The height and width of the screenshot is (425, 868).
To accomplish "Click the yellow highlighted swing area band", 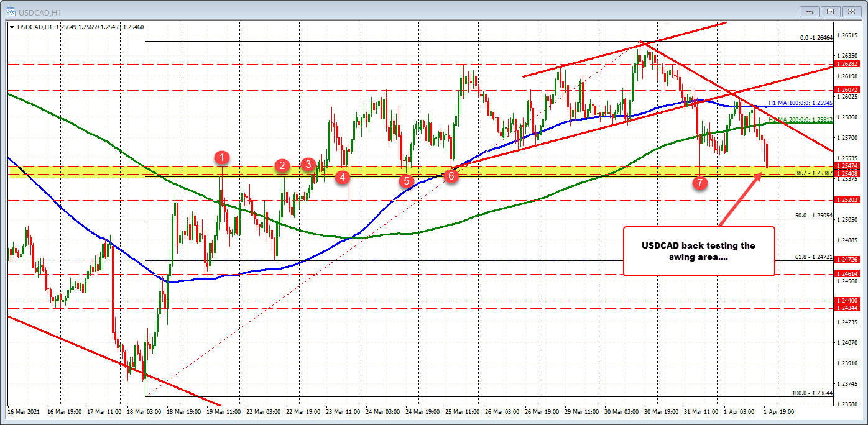I will tap(420, 170).
